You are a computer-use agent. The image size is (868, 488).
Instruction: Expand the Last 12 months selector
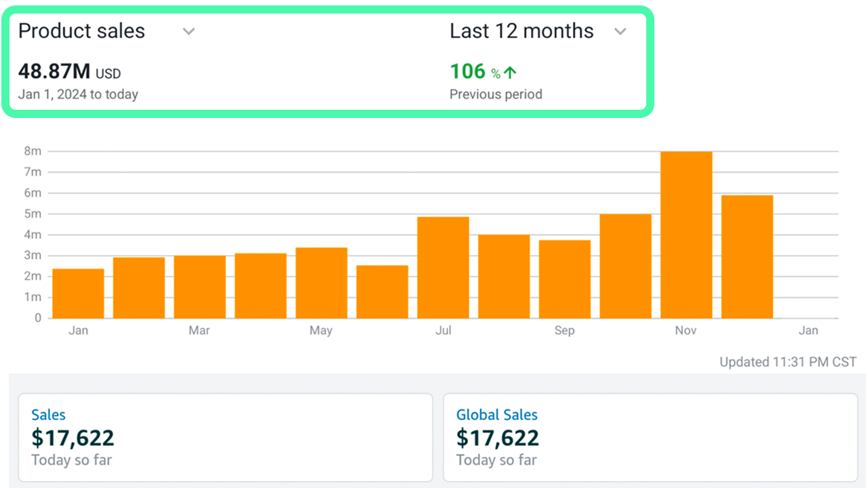pos(620,31)
